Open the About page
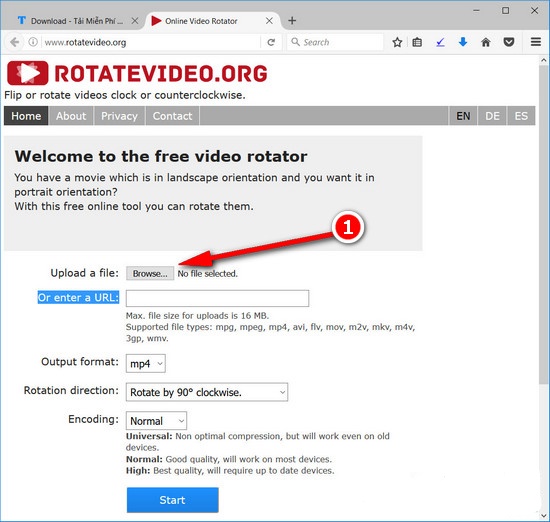The image size is (550, 522). point(71,116)
